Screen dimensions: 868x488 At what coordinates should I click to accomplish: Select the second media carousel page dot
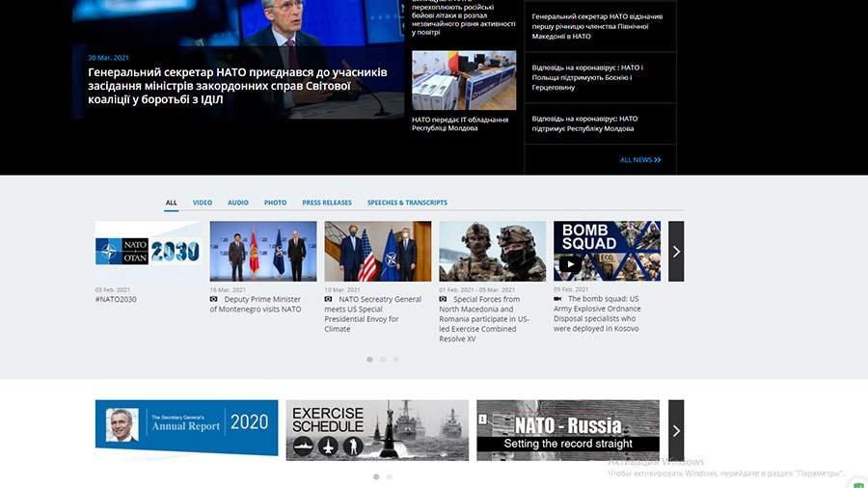(383, 360)
